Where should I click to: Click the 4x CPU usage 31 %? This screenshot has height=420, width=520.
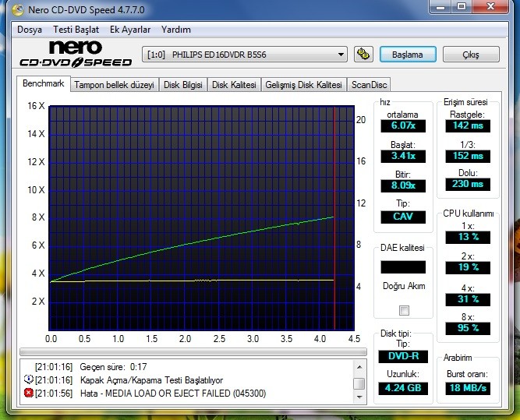[468, 299]
